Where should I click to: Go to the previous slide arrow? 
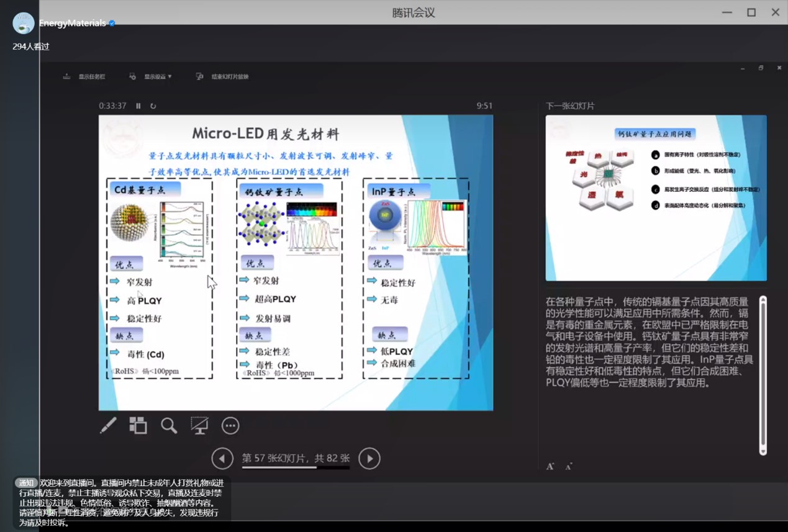point(222,459)
